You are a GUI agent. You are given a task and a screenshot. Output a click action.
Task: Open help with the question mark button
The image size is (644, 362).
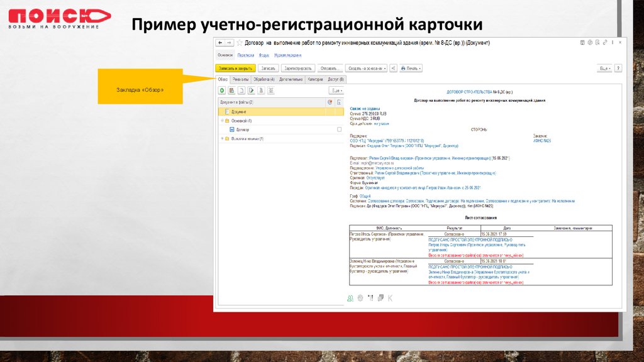tap(618, 68)
